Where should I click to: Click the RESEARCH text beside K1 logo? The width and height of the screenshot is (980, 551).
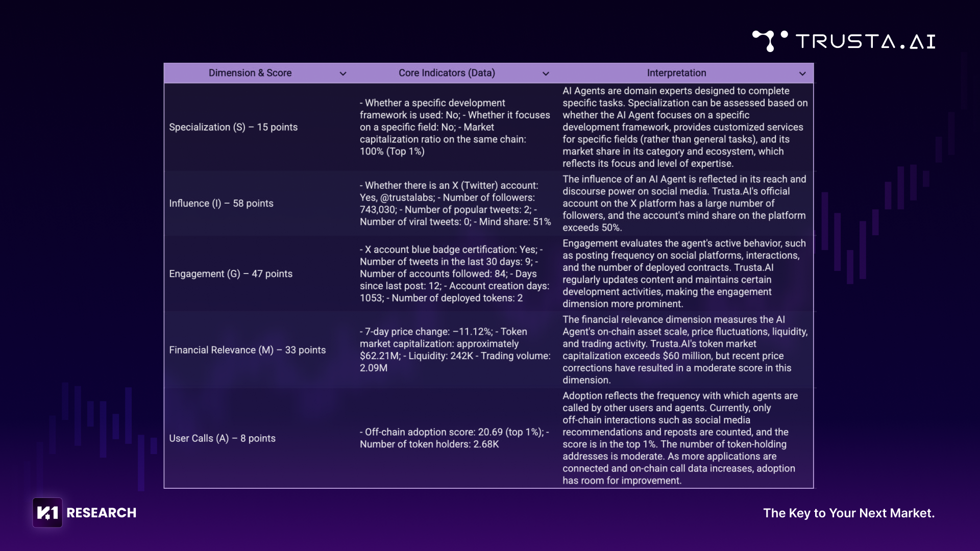point(102,513)
